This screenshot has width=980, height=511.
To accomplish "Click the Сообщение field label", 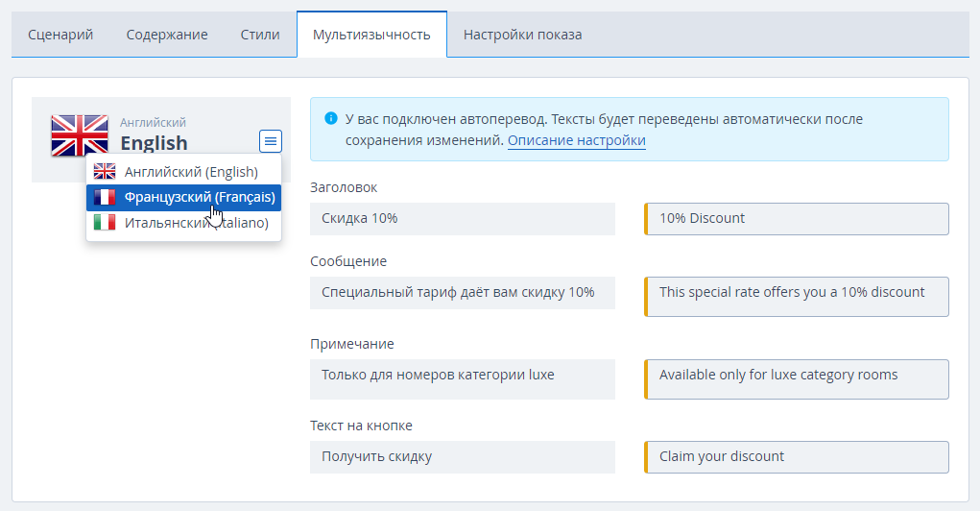I will click(x=348, y=261).
